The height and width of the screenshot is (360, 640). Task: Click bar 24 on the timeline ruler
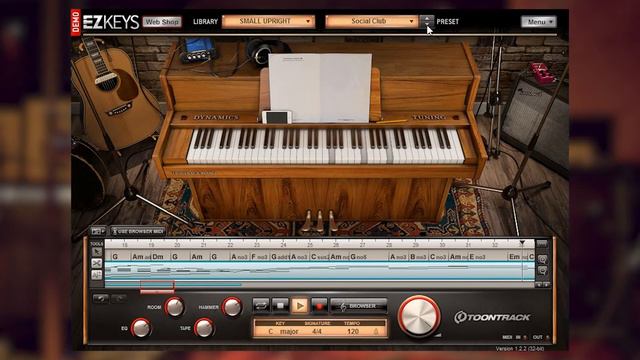click(x=283, y=245)
